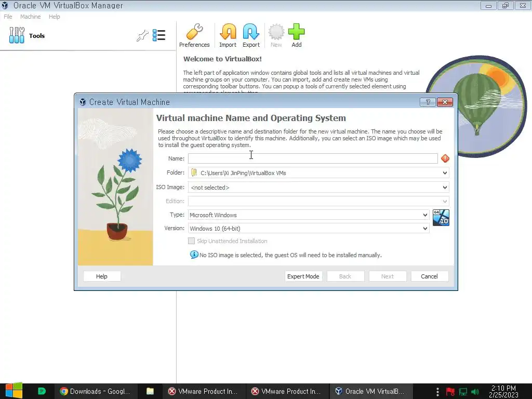Open the Help menu in menu bar

54,17
